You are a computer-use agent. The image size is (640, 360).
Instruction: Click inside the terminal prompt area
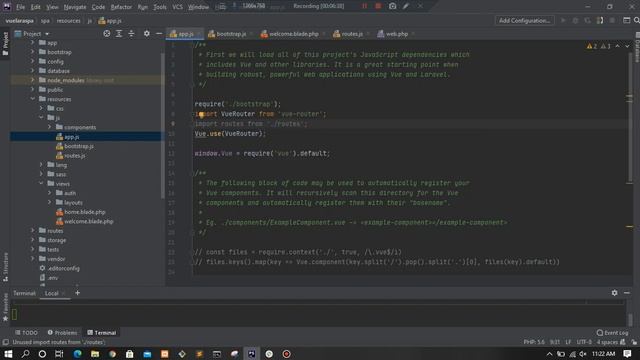coord(318,314)
